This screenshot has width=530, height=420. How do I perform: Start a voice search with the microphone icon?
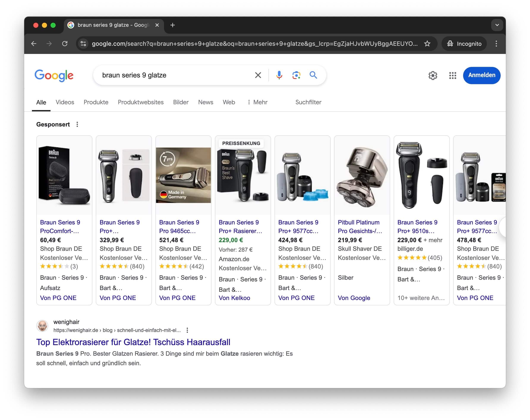pyautogui.click(x=279, y=75)
